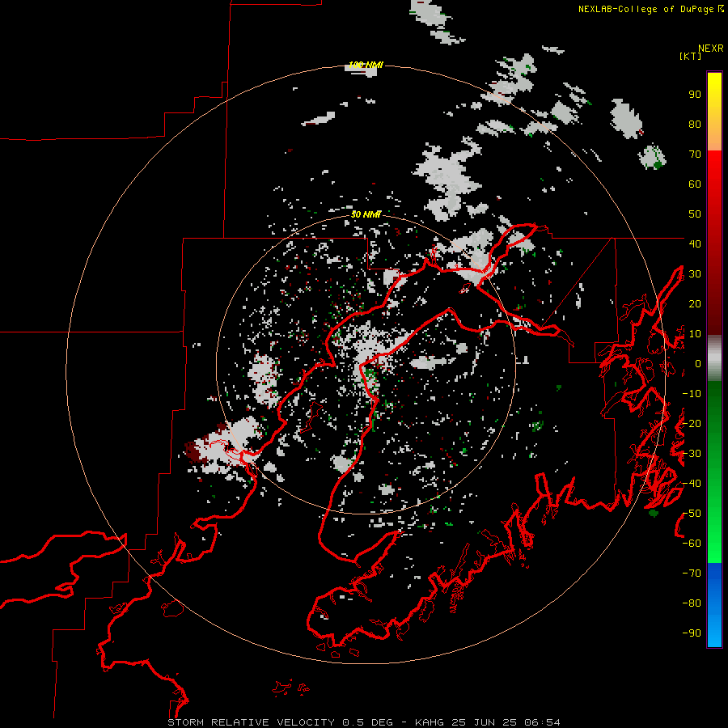The image size is (728, 728).
Task: Click the 70 knot scale label
Action: [695, 154]
